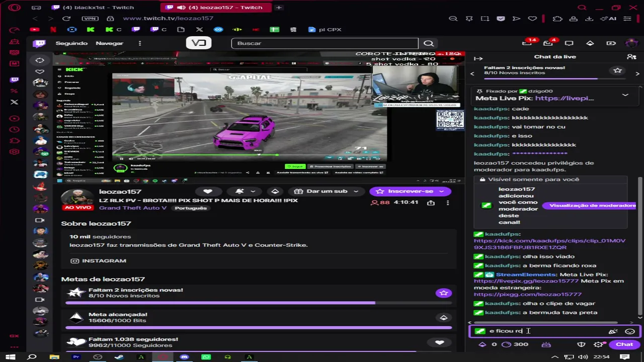This screenshot has height=362, width=644.
Task: Click the follow heart on followers goal
Action: [x=439, y=342]
